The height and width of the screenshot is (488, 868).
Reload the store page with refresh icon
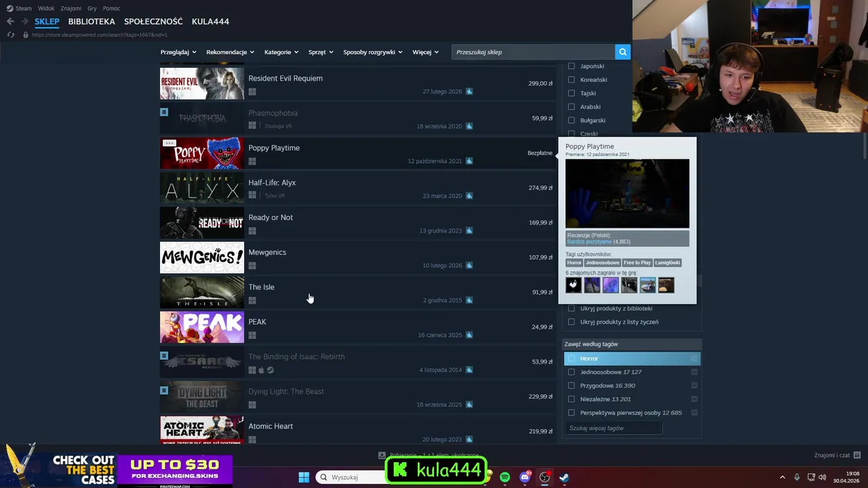tap(10, 35)
